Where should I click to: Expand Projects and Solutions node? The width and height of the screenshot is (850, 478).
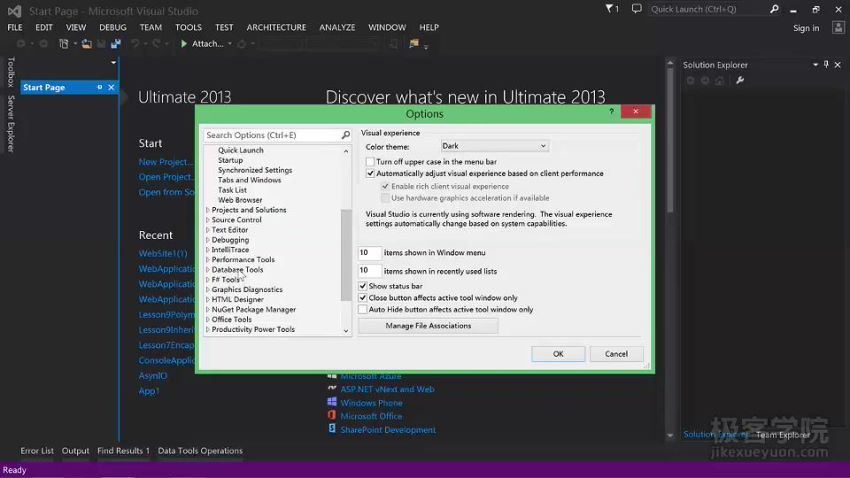click(208, 210)
